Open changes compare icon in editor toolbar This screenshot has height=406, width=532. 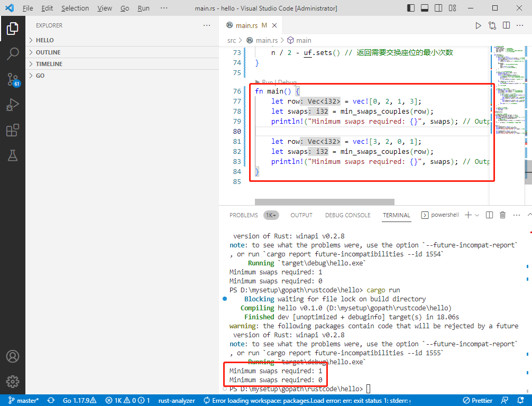point(492,25)
